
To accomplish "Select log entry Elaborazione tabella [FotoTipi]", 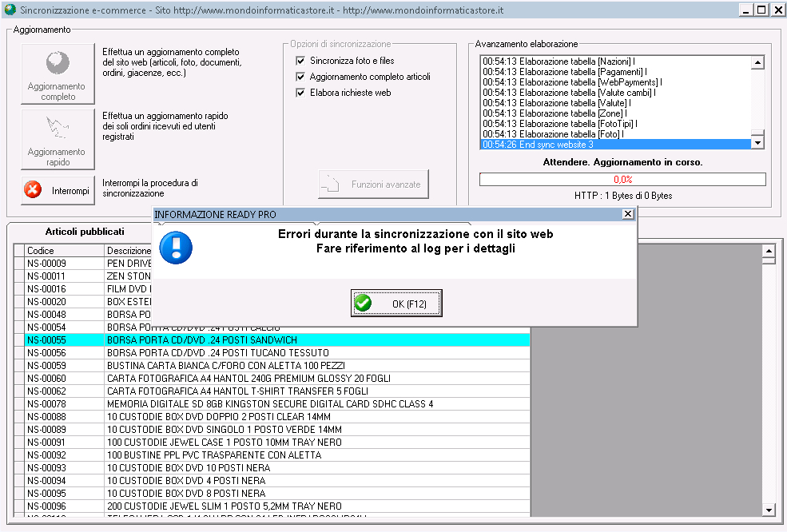I will [x=616, y=124].
